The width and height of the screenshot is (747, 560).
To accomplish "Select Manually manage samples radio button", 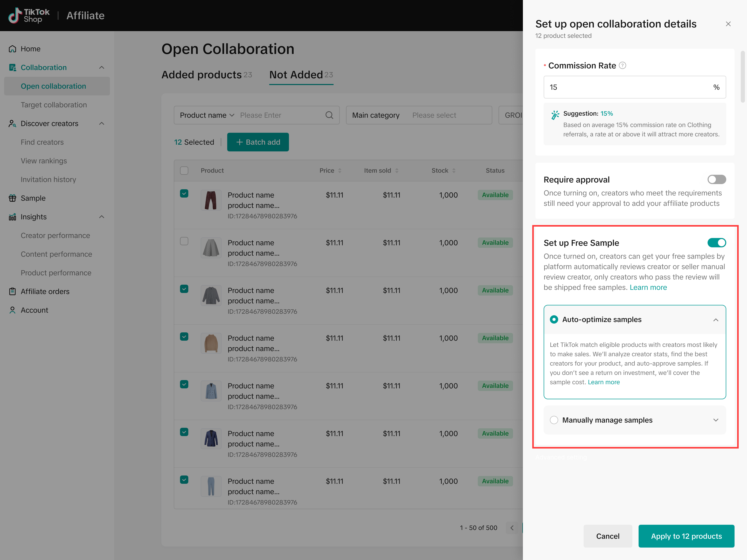I will point(554,420).
